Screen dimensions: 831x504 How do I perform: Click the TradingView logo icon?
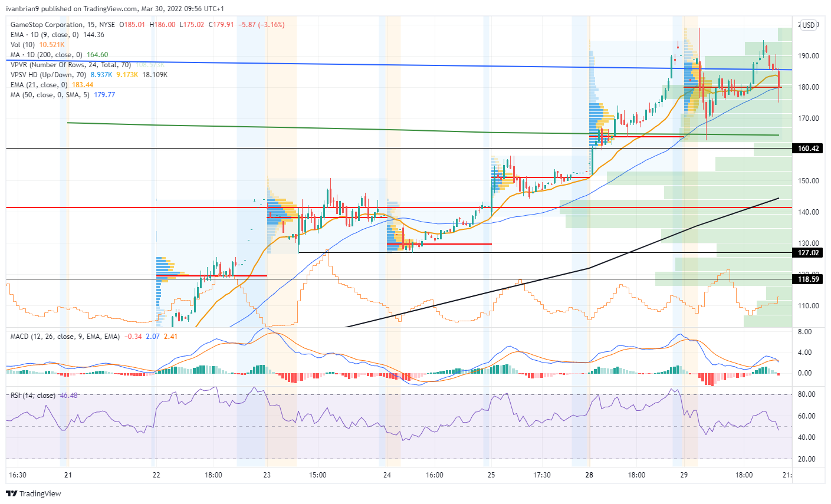click(x=11, y=494)
